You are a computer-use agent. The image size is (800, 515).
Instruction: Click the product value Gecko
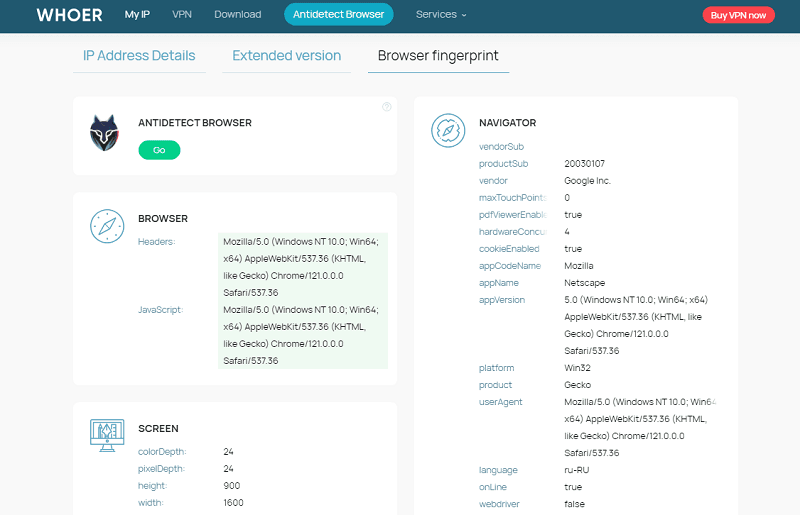click(x=578, y=385)
